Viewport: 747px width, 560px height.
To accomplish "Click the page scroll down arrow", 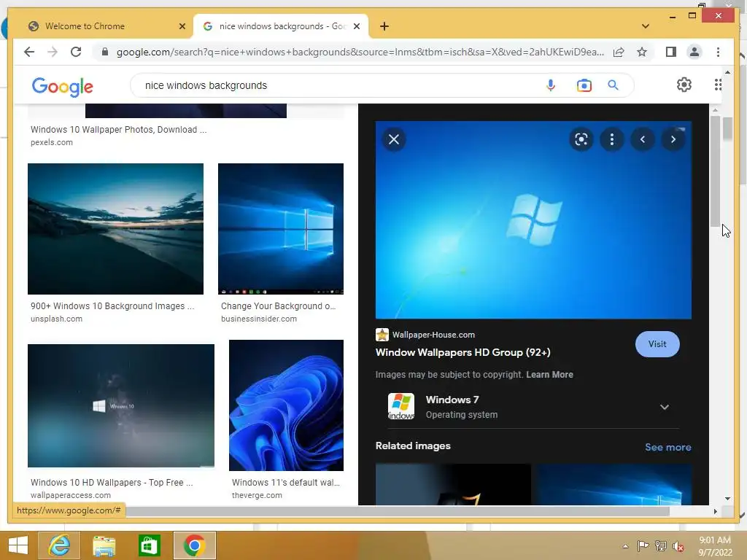I will 727,499.
